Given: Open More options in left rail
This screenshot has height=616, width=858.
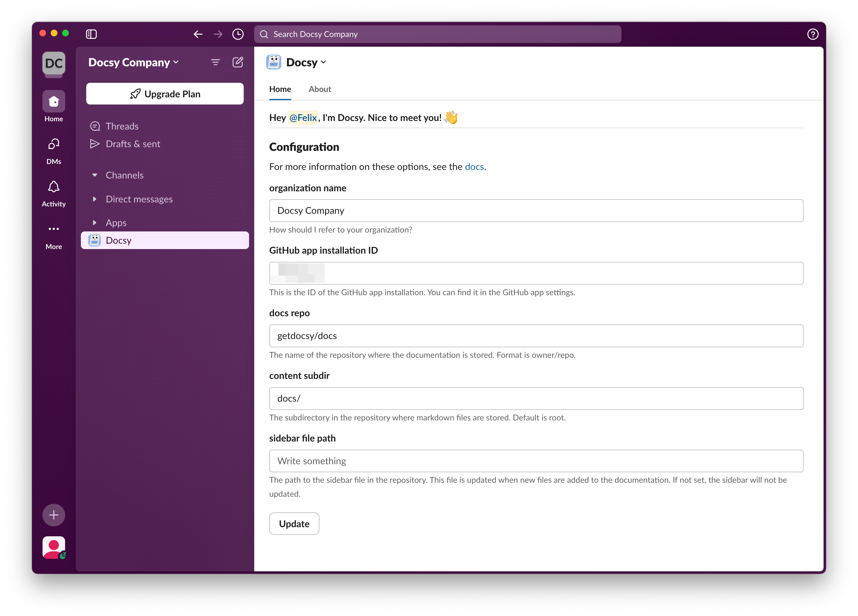Looking at the screenshot, I should pyautogui.click(x=54, y=237).
